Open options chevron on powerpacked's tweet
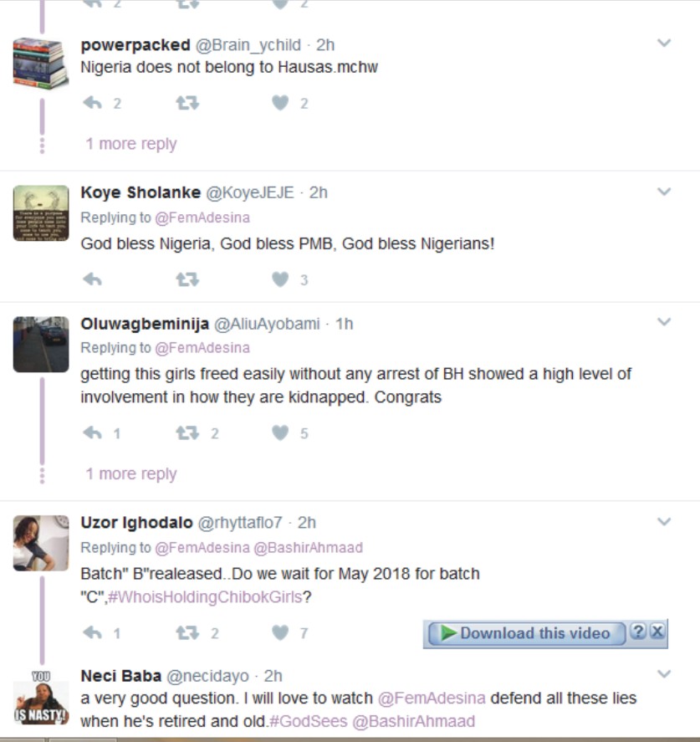Viewport: 700px width, 742px height. coord(664,43)
